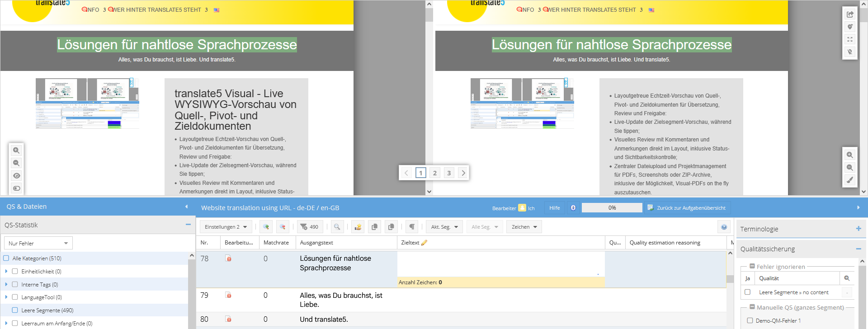Zoom in on the left preview pane

click(16, 150)
